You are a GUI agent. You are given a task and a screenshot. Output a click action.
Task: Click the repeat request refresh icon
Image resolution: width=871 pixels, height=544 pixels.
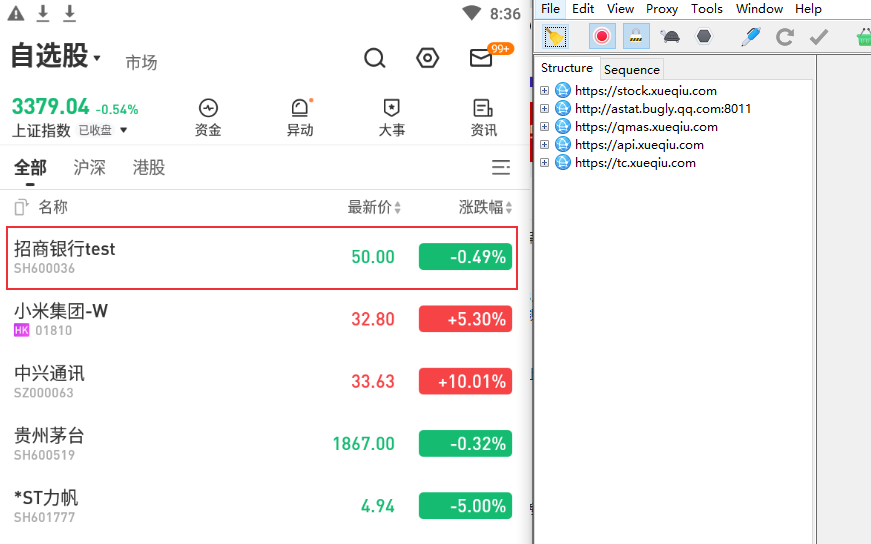pyautogui.click(x=784, y=37)
